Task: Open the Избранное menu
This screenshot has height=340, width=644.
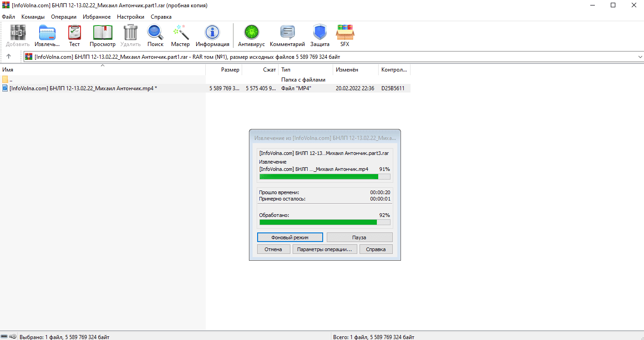Action: click(x=96, y=17)
